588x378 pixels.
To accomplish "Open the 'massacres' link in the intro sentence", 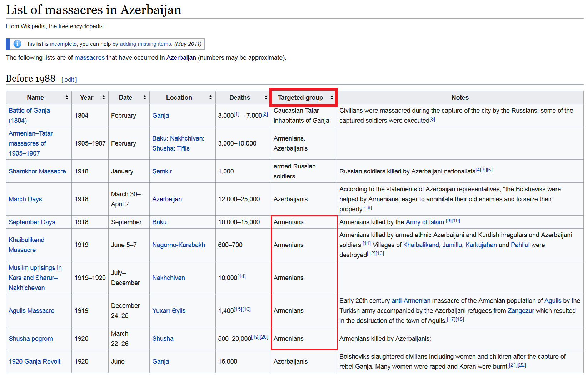I will [90, 58].
